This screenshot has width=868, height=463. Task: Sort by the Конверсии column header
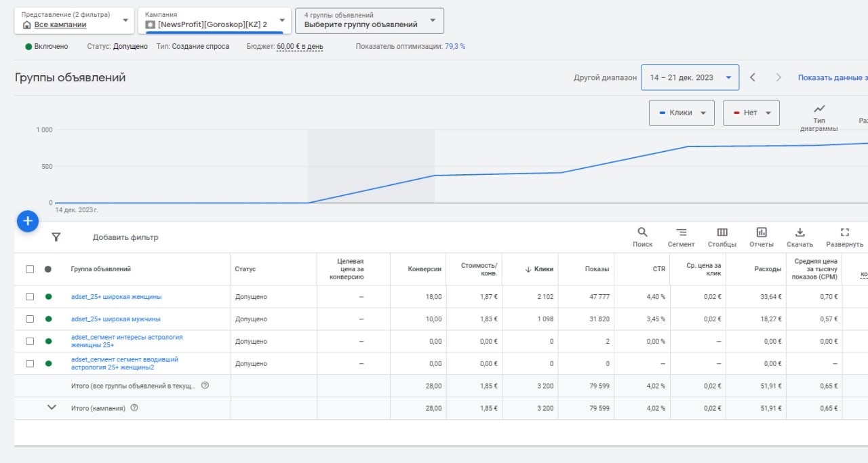point(425,269)
